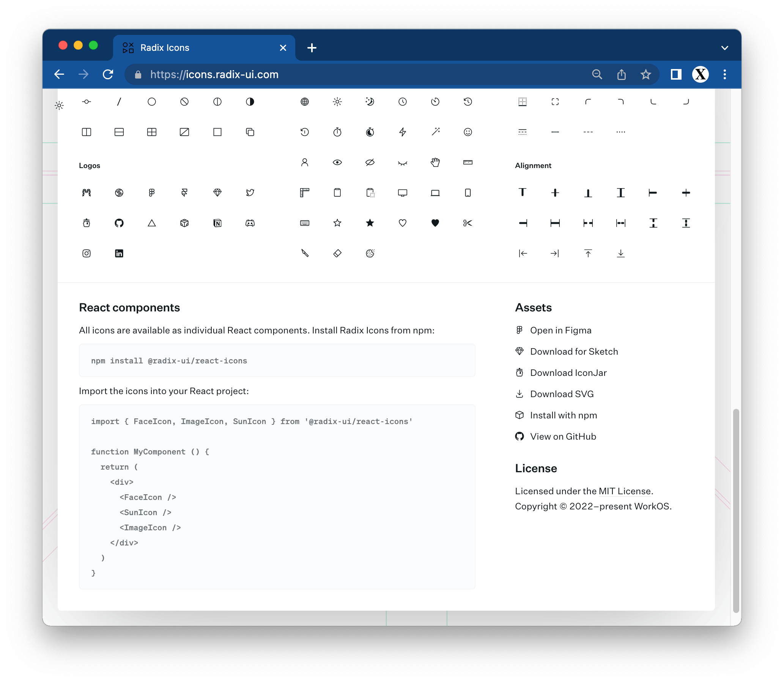Viewport: 784px width, 682px height.
Task: Click the Discord logo icon
Action: (250, 223)
